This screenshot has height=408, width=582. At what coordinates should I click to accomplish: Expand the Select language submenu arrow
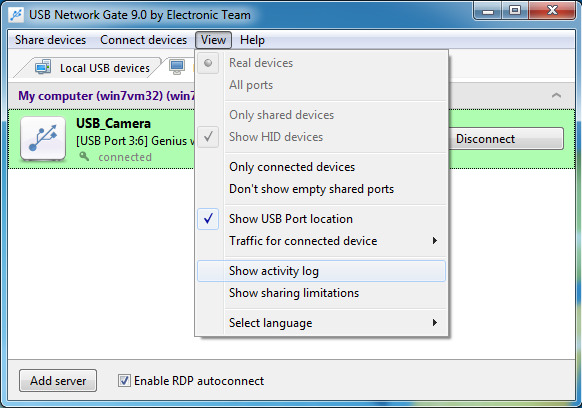point(435,322)
